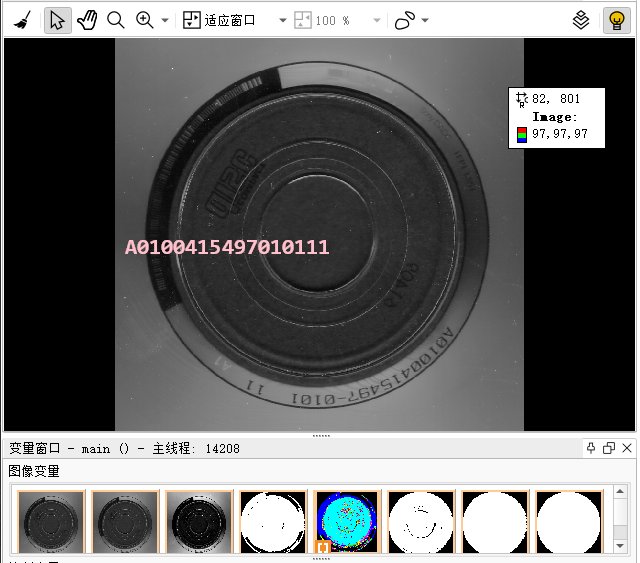Click the 适应窗口 fit window button
640x563 pixels.
pyautogui.click(x=219, y=20)
